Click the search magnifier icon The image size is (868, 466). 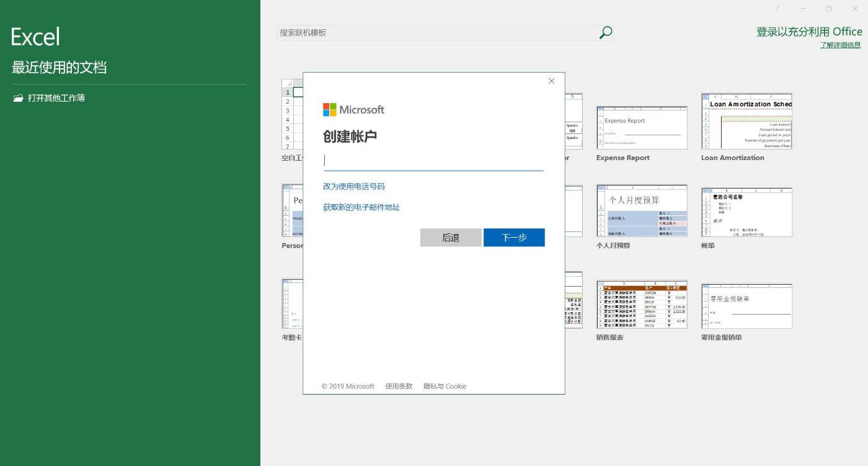click(x=606, y=32)
